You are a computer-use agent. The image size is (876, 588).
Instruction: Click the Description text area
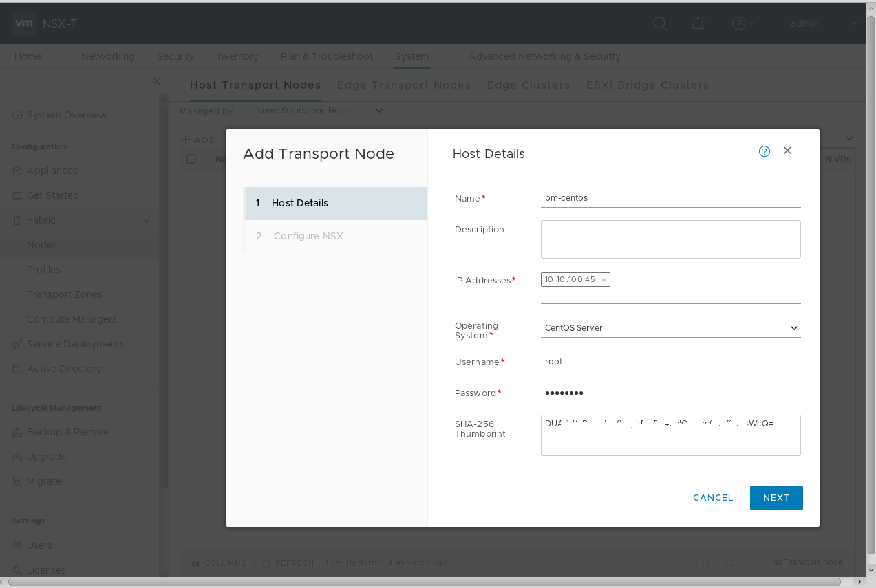click(x=671, y=239)
